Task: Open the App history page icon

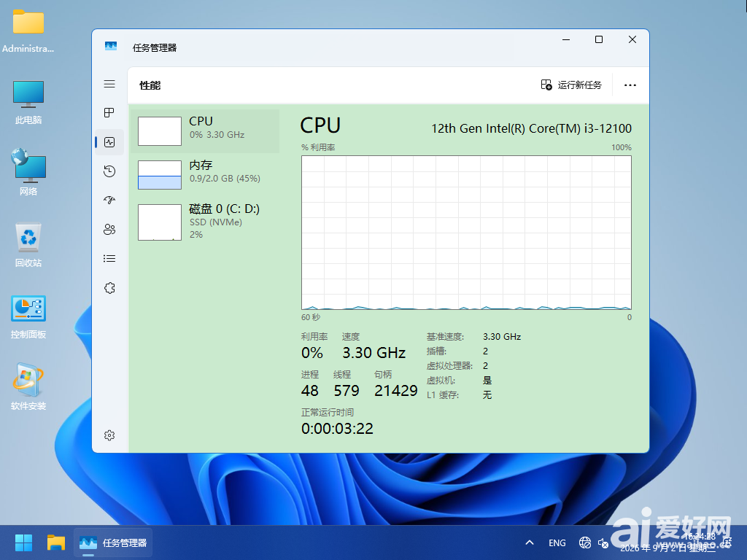Action: (109, 171)
